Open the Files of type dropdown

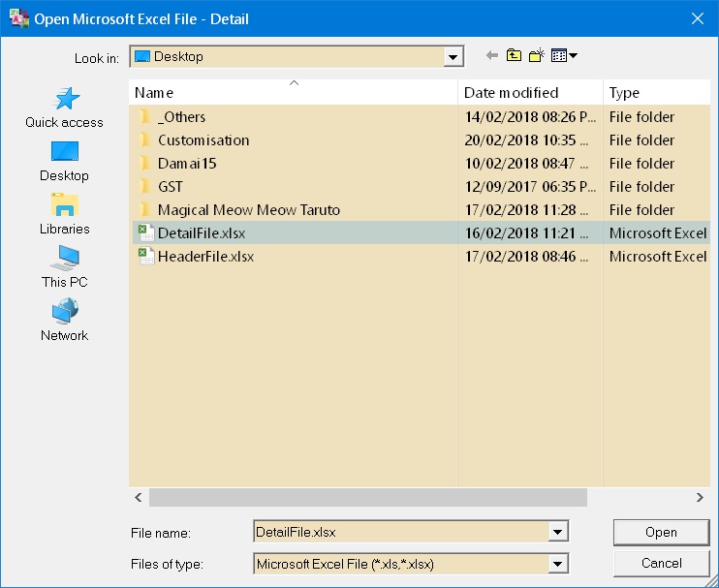[557, 563]
